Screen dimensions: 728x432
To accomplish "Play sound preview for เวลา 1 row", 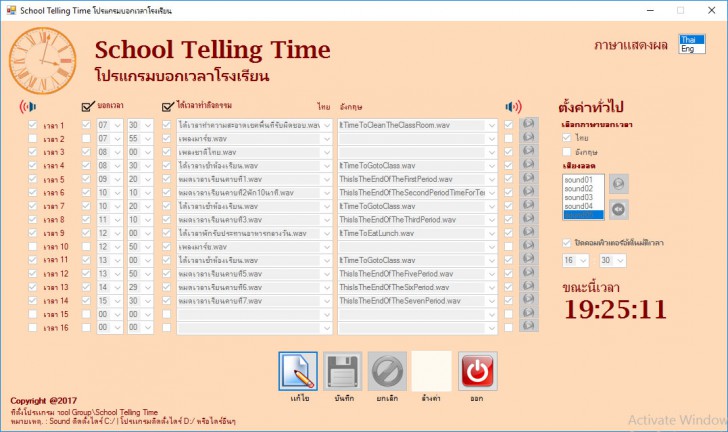I will [x=528, y=124].
